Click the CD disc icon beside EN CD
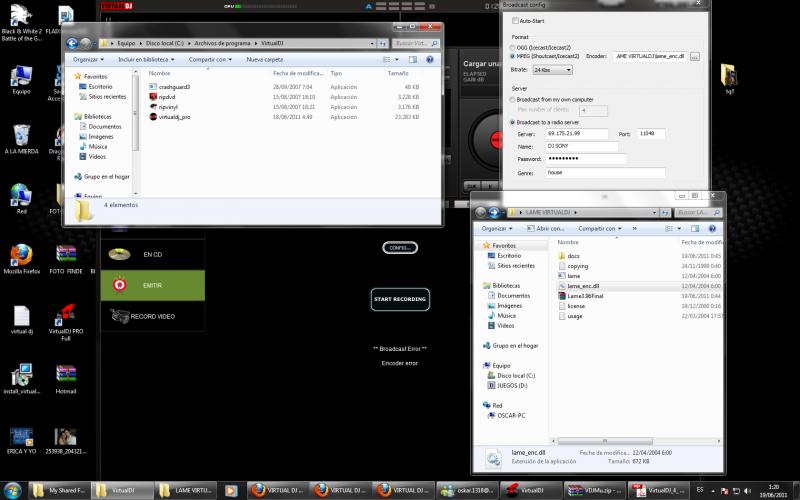This screenshot has height=500, width=800. [119, 254]
